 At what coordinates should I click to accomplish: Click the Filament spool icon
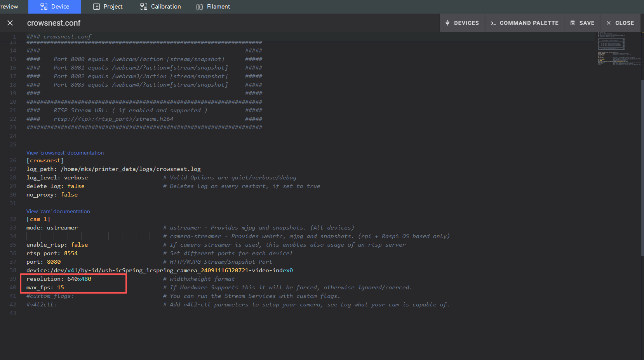[200, 7]
